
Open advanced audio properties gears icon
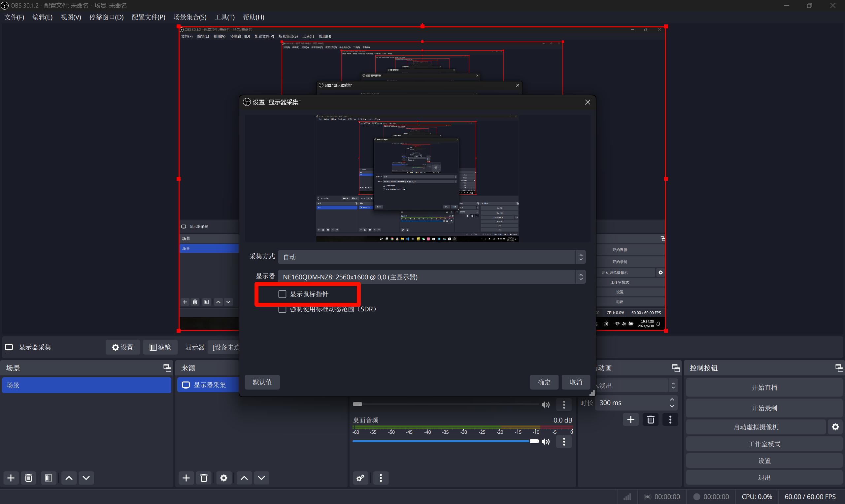[x=360, y=478]
